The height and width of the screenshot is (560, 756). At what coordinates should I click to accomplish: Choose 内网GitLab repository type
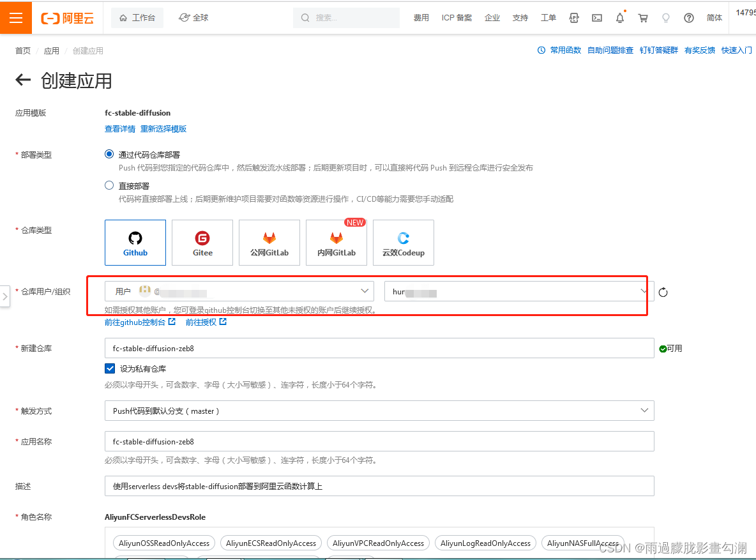(336, 243)
